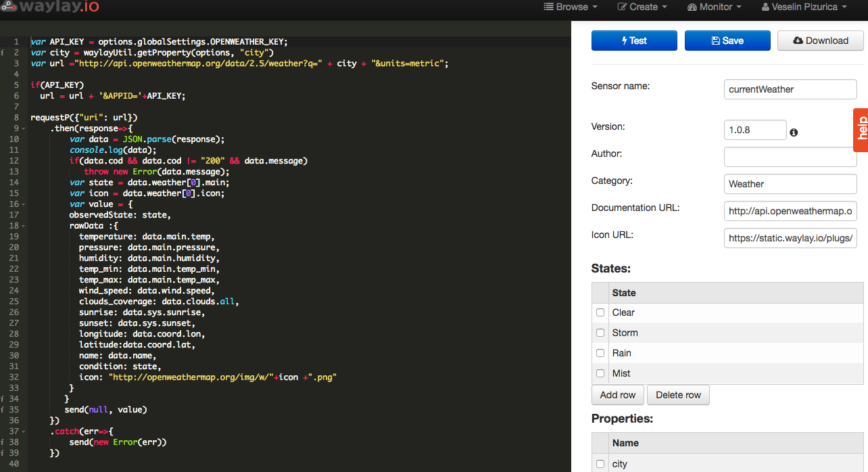This screenshot has width=868, height=472.
Task: Click the Download button
Action: tap(820, 41)
